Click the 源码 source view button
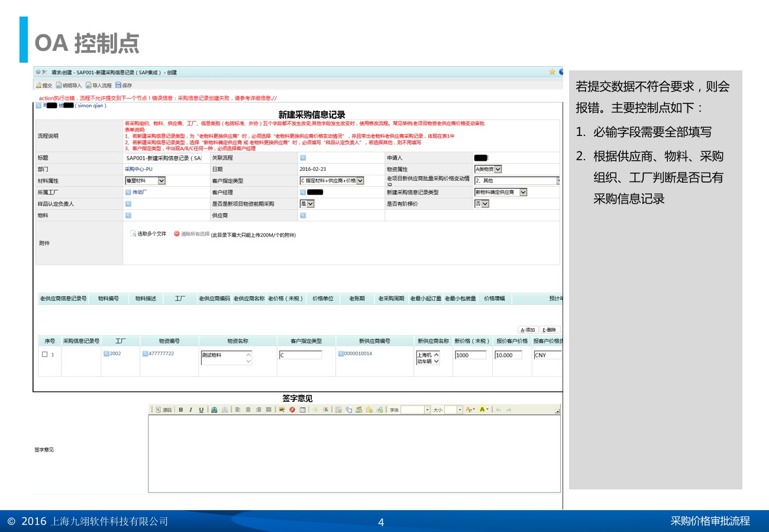769x532 pixels. point(164,410)
